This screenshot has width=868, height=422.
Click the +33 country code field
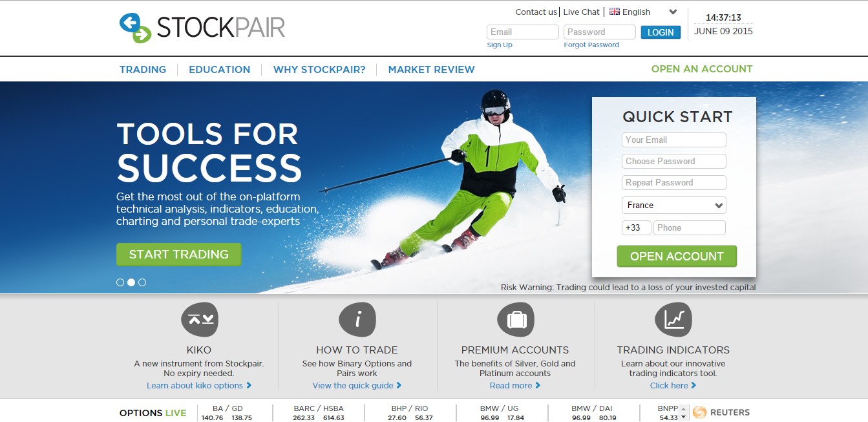pyautogui.click(x=637, y=228)
